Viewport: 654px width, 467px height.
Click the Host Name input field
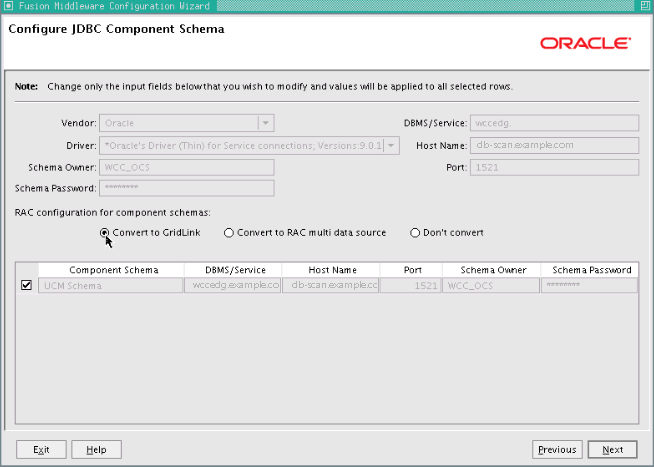tap(554, 145)
